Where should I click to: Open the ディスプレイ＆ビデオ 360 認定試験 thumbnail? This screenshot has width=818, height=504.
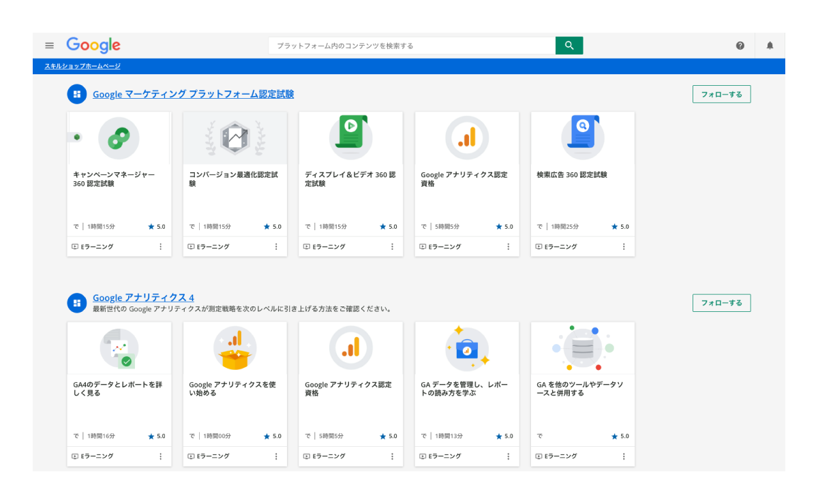point(350,137)
